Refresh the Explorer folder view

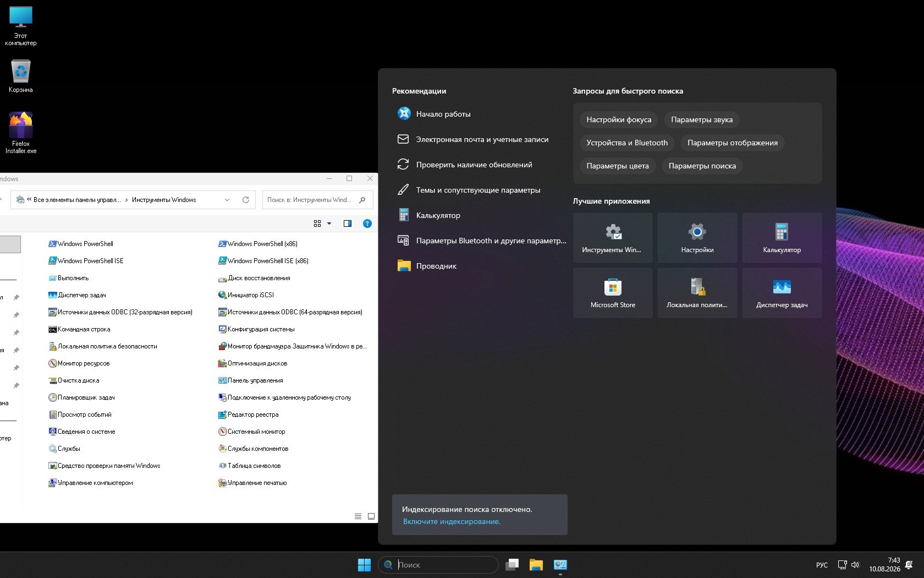(246, 200)
